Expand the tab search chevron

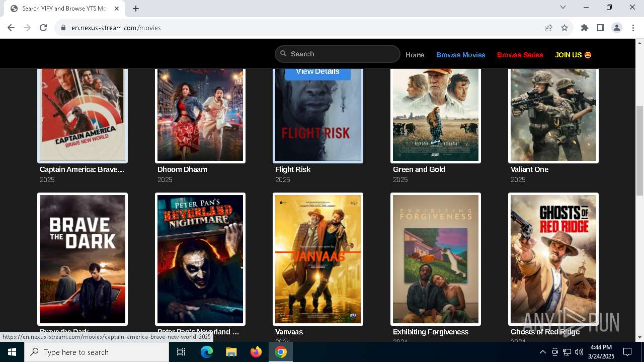[563, 7]
